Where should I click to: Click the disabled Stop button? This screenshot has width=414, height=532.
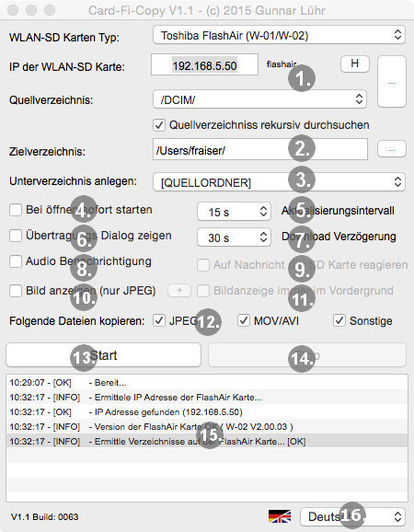307,355
